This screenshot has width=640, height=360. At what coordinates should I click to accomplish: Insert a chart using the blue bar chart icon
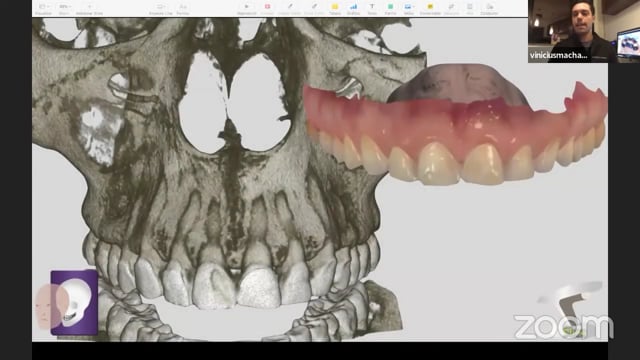(x=353, y=7)
